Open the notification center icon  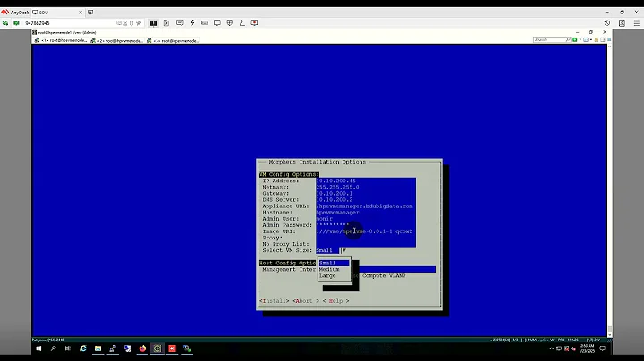click(603, 348)
